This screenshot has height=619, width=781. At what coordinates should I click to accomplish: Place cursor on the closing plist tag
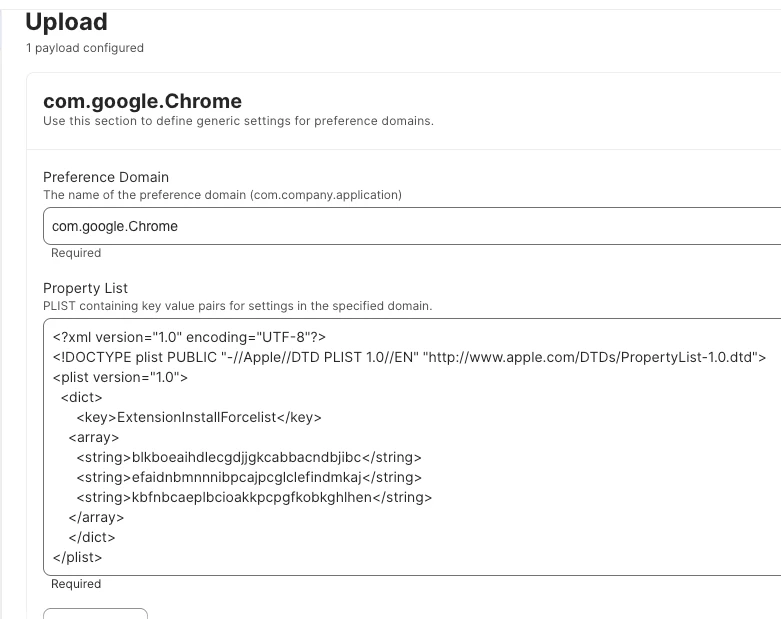77,557
